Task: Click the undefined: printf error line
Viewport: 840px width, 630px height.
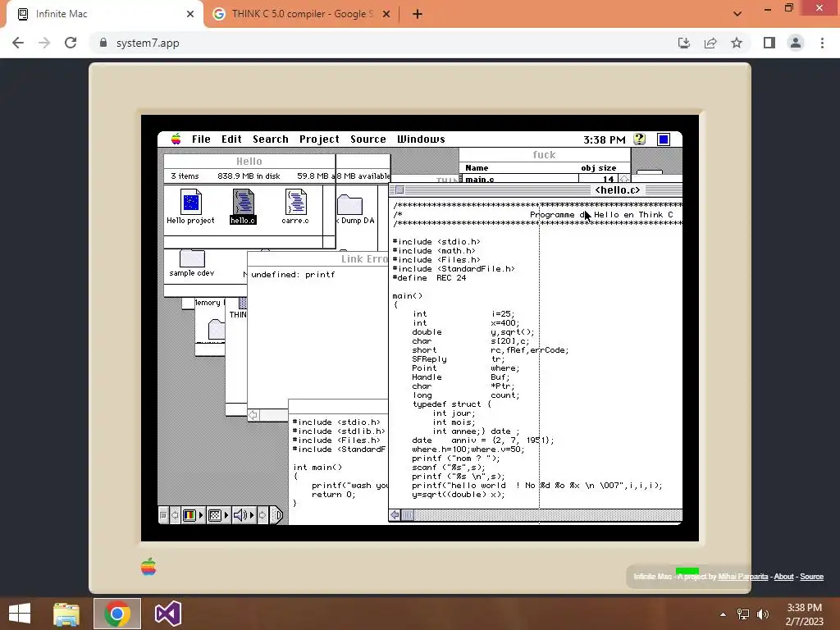Action: (293, 274)
